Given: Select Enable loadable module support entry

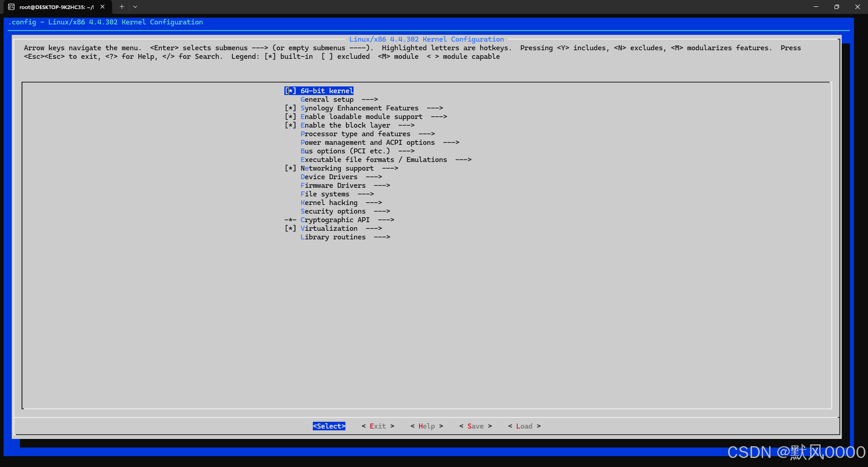Looking at the screenshot, I should (362, 117).
